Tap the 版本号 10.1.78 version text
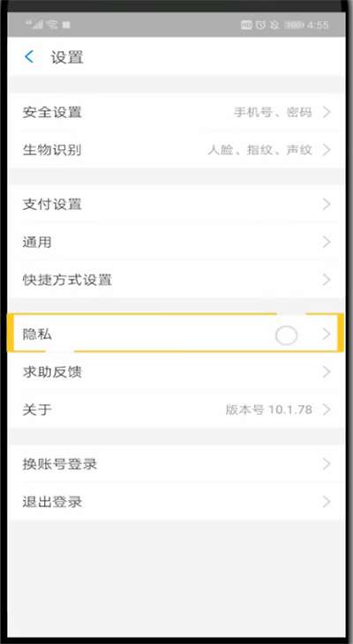 click(x=269, y=409)
